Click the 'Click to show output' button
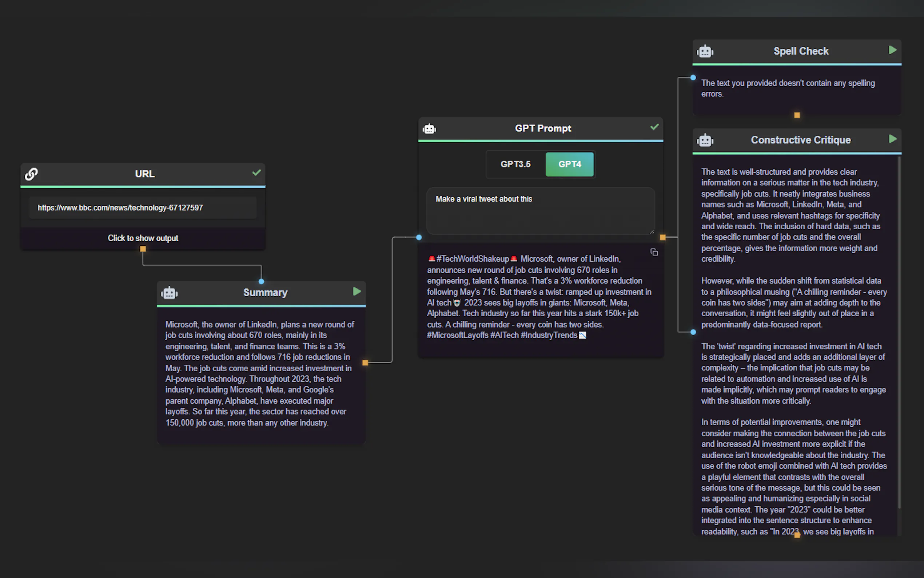Screen dimensions: 924x578 coord(143,238)
